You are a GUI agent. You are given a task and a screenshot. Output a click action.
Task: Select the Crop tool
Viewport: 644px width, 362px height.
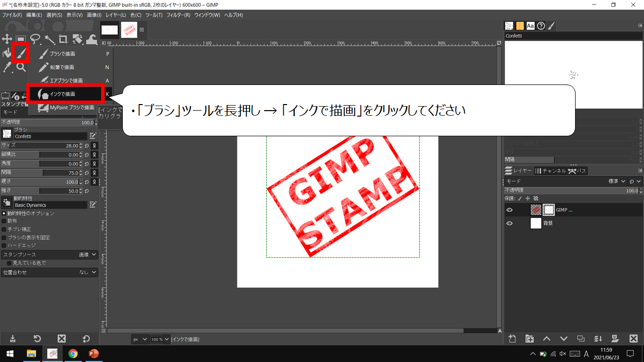[63, 39]
